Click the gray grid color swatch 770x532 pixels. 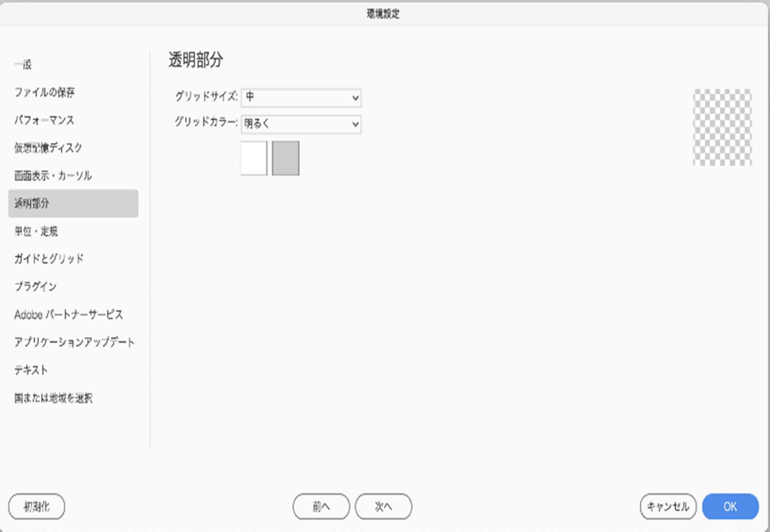(286, 158)
